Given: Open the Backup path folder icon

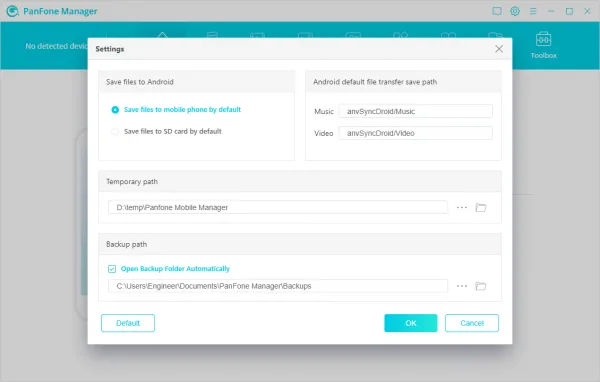Looking at the screenshot, I should 481,286.
